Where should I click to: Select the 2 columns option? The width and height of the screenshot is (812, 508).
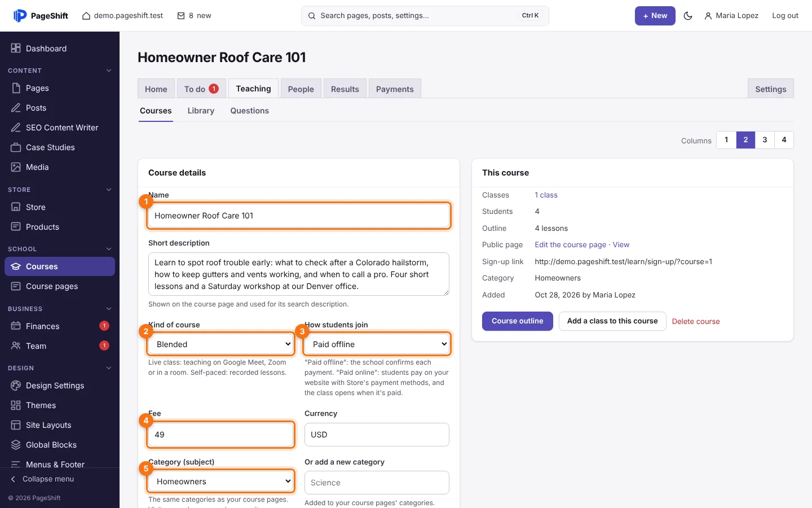[745, 140]
